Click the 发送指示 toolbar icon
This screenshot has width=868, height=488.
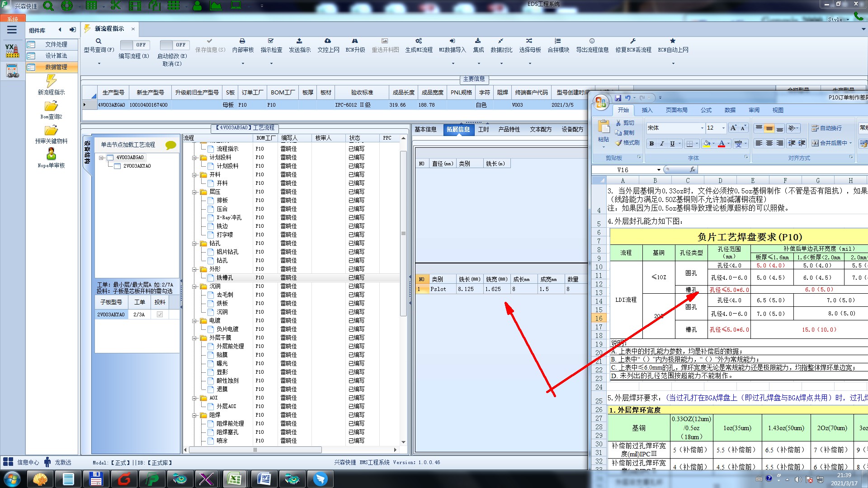click(x=299, y=41)
